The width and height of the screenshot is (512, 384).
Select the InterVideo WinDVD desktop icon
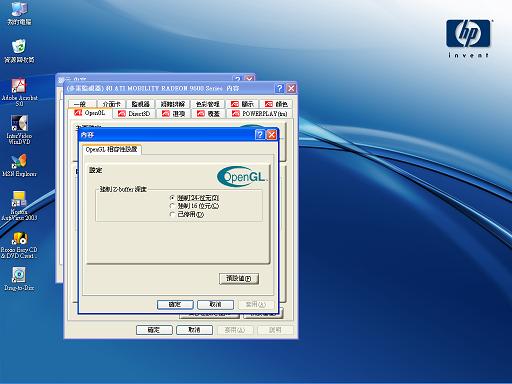[x=19, y=130]
